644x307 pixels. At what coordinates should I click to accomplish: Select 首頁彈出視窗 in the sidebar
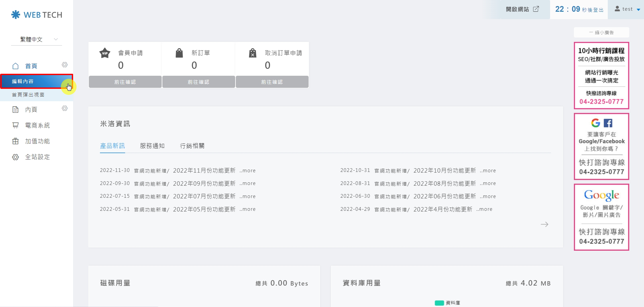[x=28, y=95]
